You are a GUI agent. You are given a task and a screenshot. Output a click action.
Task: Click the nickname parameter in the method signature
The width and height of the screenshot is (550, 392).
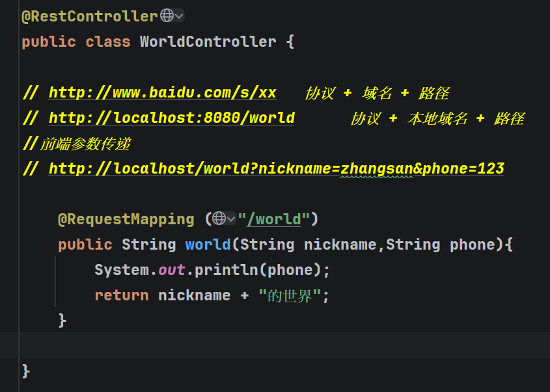pos(340,244)
